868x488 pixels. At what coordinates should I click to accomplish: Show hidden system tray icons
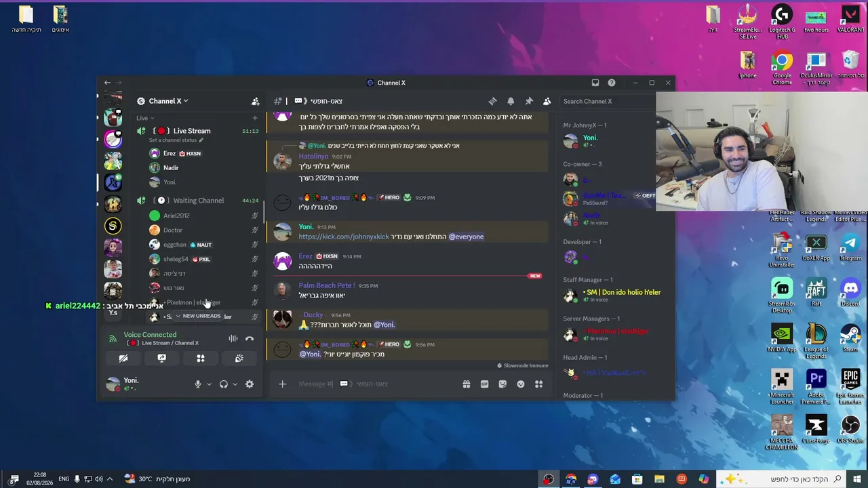[x=110, y=479]
